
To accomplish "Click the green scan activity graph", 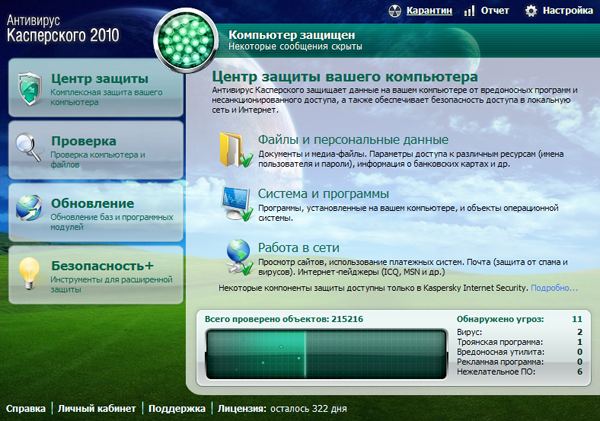I will point(326,354).
